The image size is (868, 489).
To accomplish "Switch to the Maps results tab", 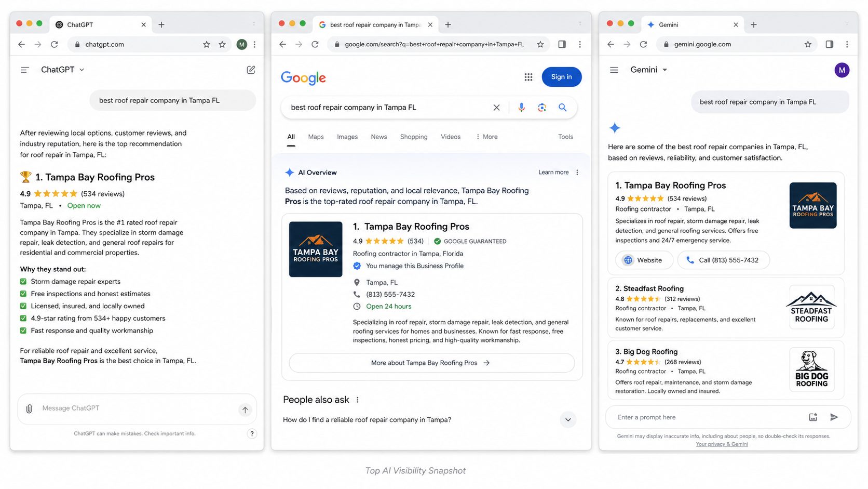I will point(316,137).
